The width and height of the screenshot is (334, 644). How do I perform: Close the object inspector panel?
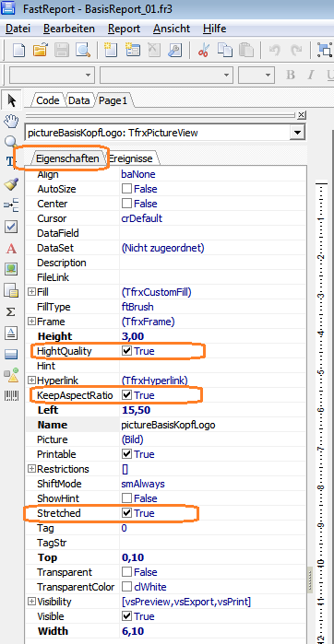pyautogui.click(x=302, y=115)
